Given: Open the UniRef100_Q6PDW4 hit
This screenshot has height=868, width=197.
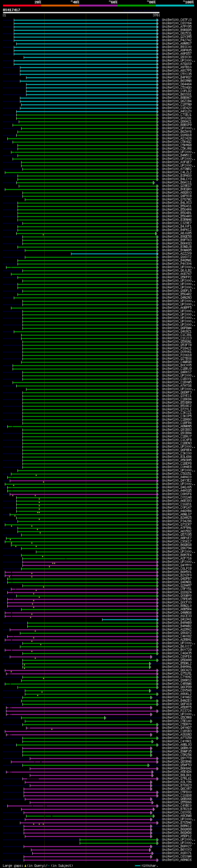Looking at the screenshot, I should coord(176,328).
